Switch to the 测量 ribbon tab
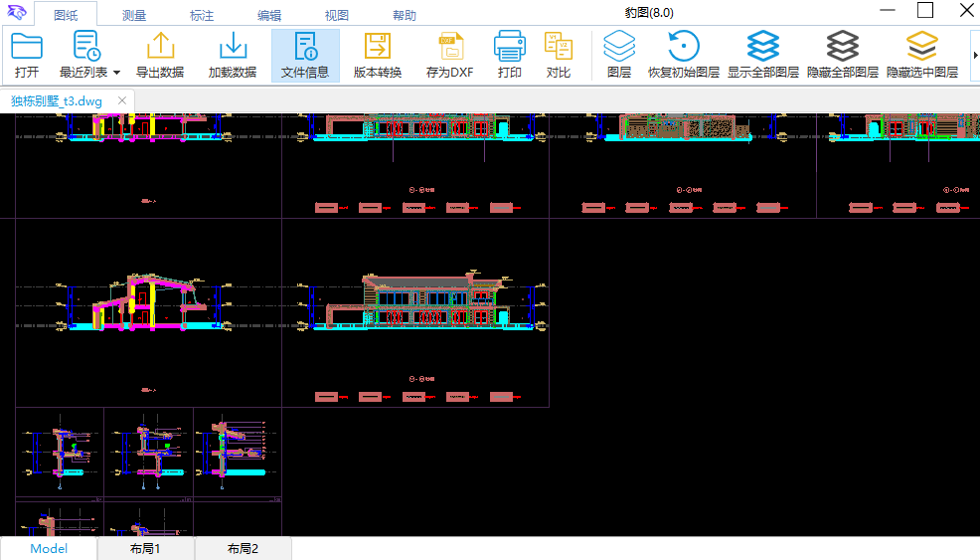The height and width of the screenshot is (560, 980). [135, 15]
